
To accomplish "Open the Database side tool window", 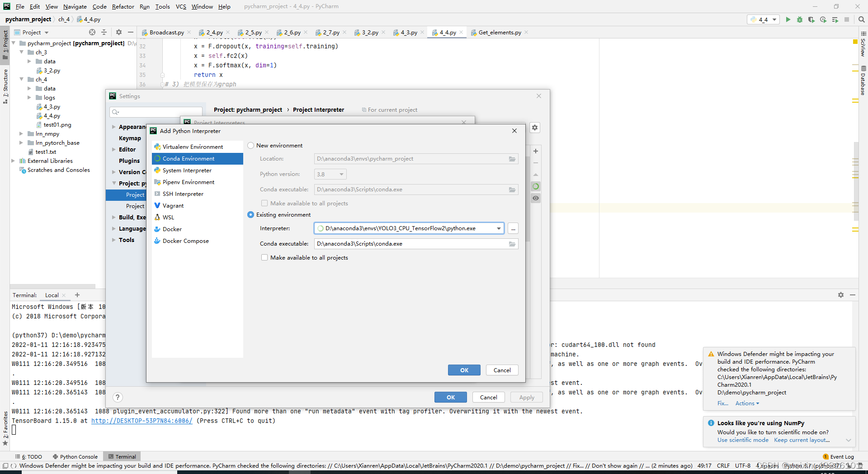I will 863,81.
